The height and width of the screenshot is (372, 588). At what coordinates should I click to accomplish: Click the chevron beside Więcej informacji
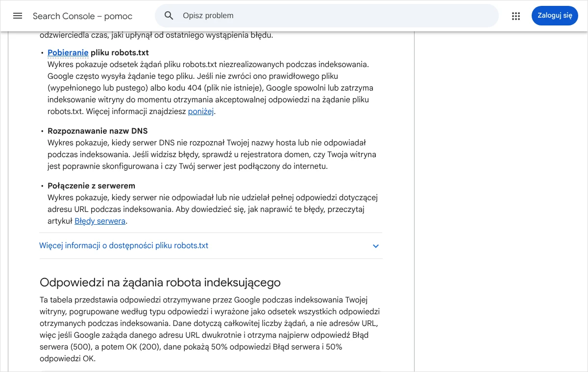tap(376, 246)
